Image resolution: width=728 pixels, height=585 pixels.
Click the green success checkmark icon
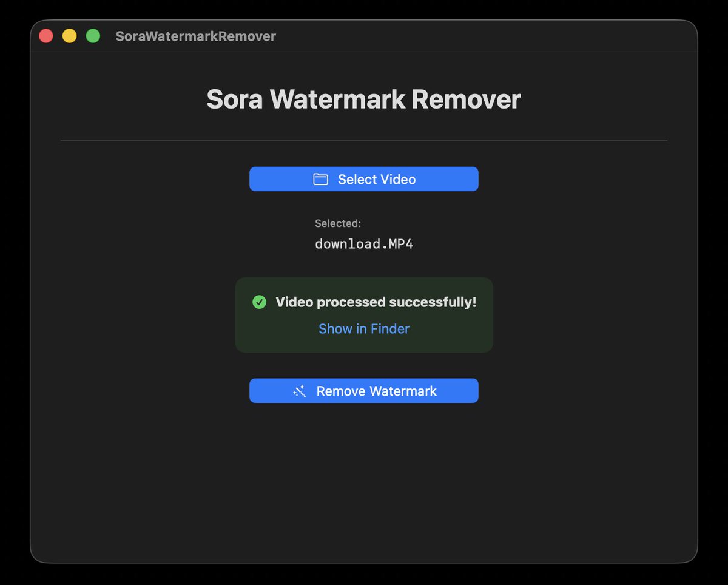pos(259,302)
